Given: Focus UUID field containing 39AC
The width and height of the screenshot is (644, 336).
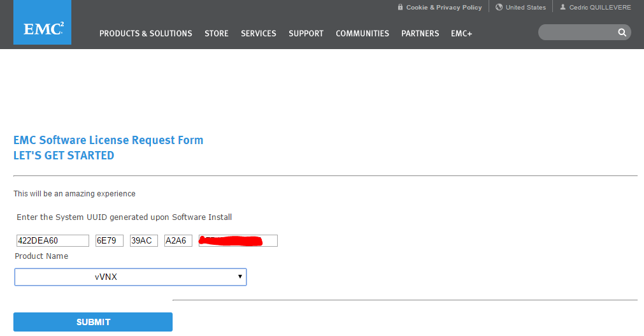Looking at the screenshot, I should pyautogui.click(x=144, y=240).
